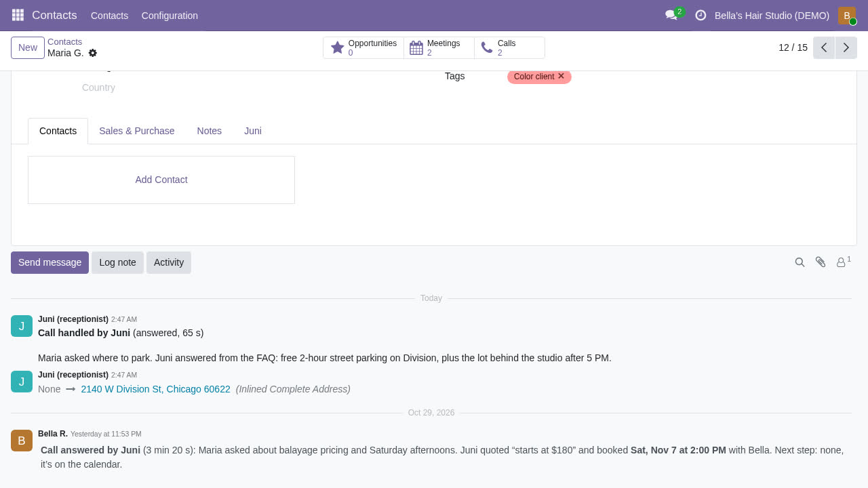This screenshot has height=488, width=868.
Task: Search chatter messages with magnifier icon
Action: coord(800,262)
